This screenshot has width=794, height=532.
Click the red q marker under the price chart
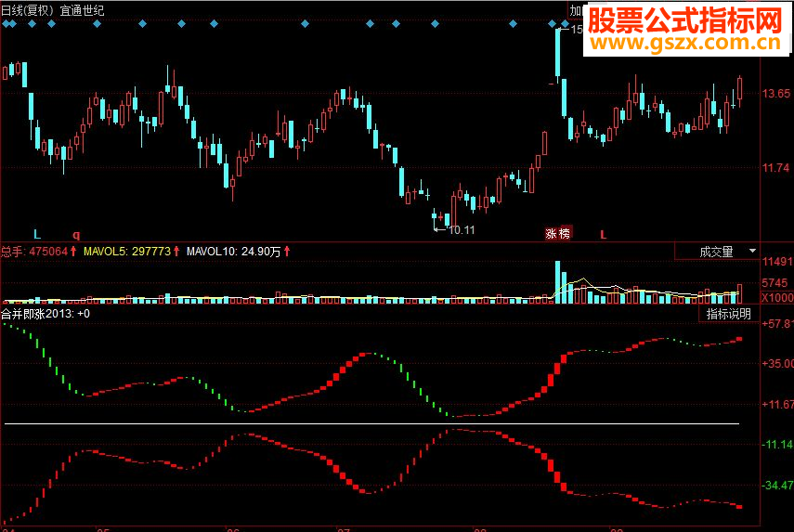(76, 235)
